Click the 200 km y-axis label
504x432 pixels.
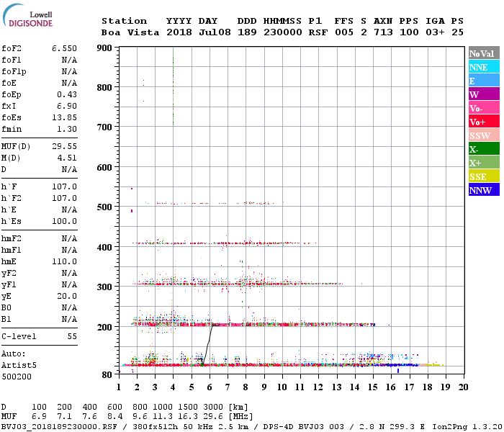[x=104, y=327]
